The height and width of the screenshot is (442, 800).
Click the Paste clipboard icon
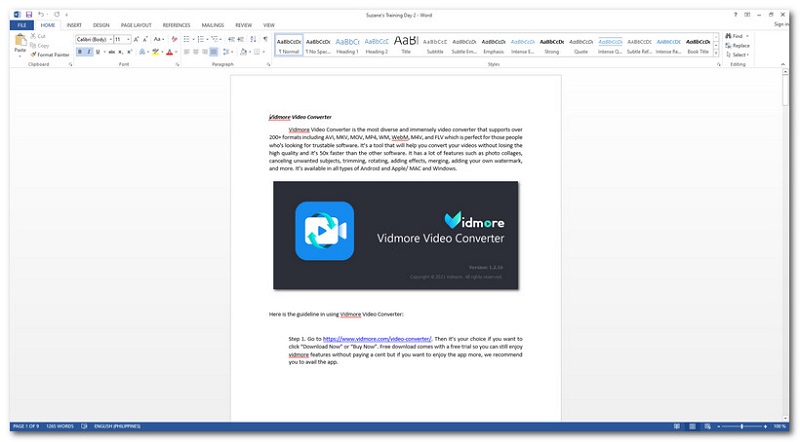tap(20, 40)
